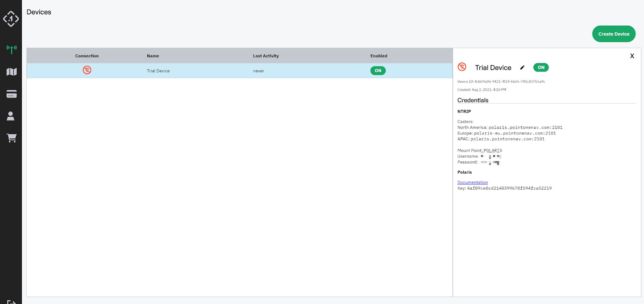Image resolution: width=644 pixels, height=304 pixels.
Task: Click the Trial Device title in details panel
Action: coord(493,68)
